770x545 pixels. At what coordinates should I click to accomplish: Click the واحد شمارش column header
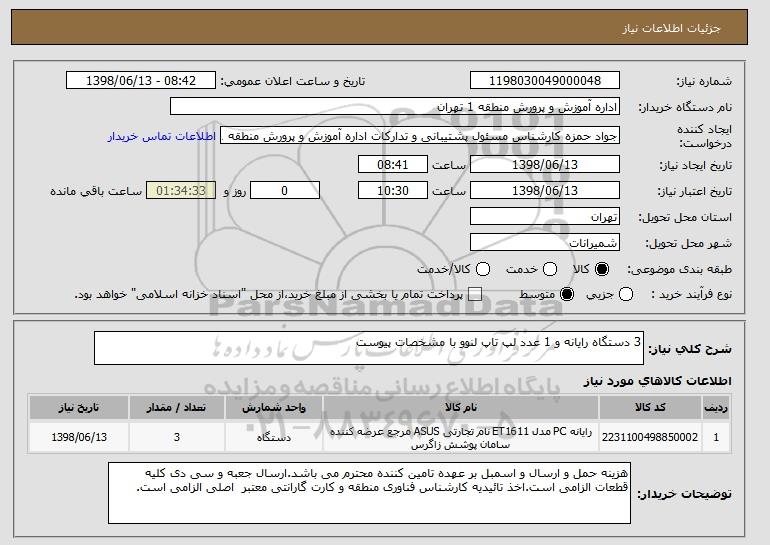(x=274, y=408)
